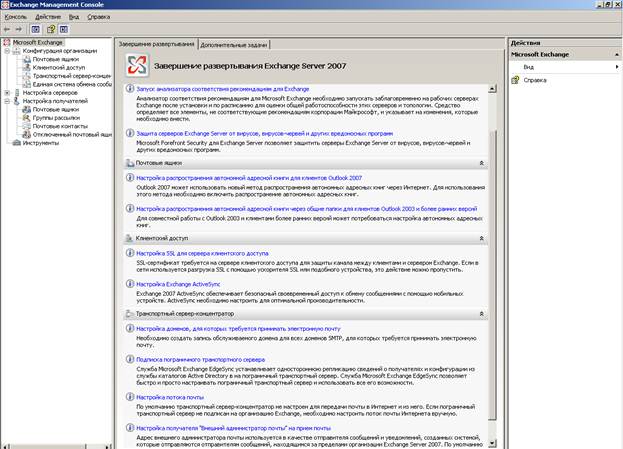The width and height of the screenshot is (623, 449).
Task: Open адресной книги через общие папки Outlook 2003 link
Action: click(306, 209)
